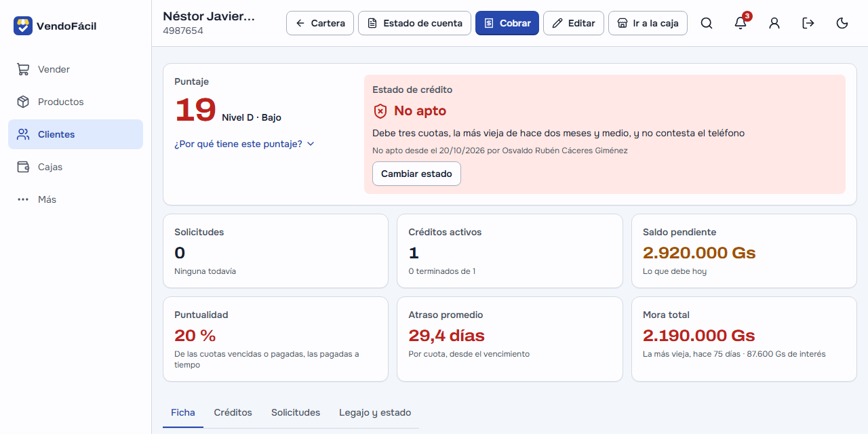Click the Estado de crédito heading
Screen dimensions: 868x434
tap(412, 90)
